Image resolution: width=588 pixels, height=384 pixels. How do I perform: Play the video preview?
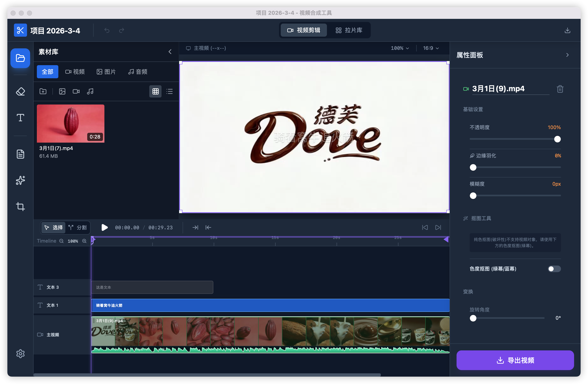coord(104,227)
